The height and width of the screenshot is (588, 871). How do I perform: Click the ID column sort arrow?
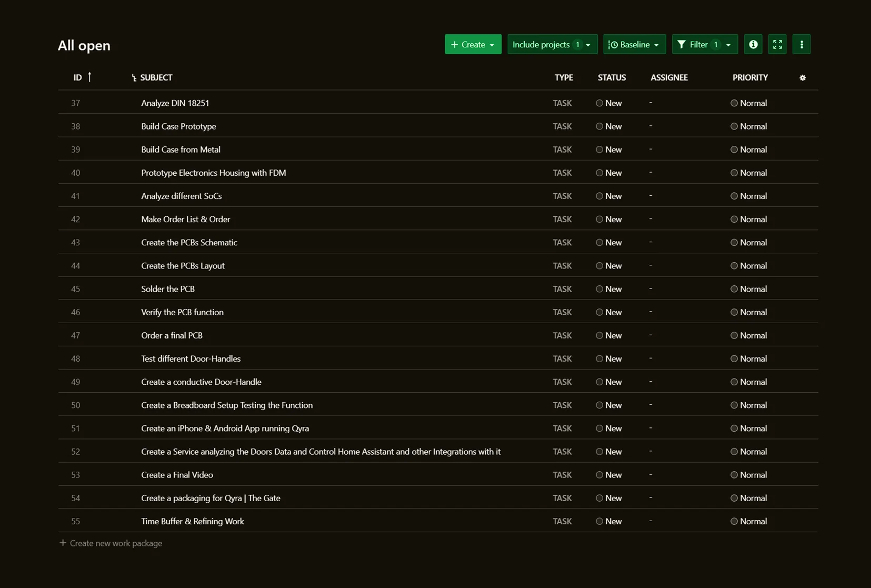[x=89, y=77]
